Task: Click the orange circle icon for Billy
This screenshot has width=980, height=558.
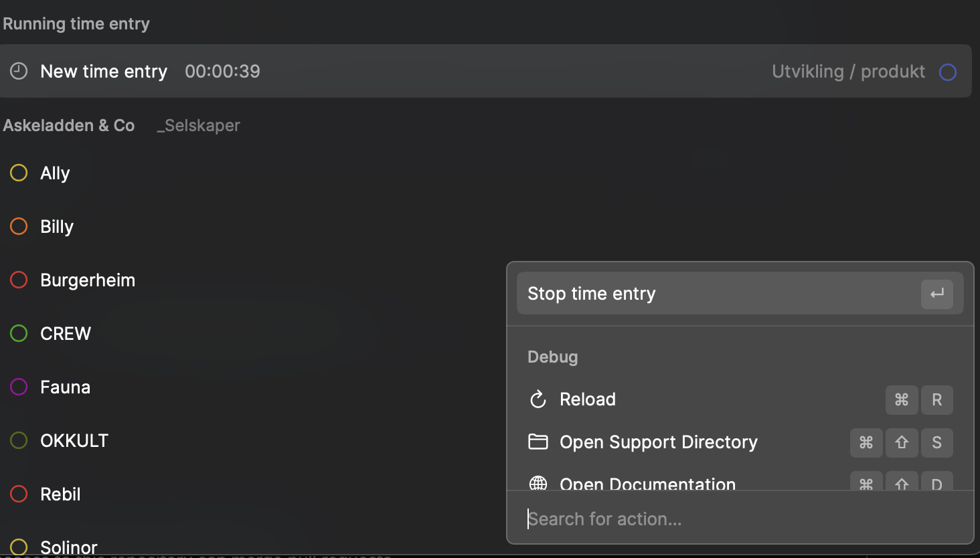Action: point(19,226)
